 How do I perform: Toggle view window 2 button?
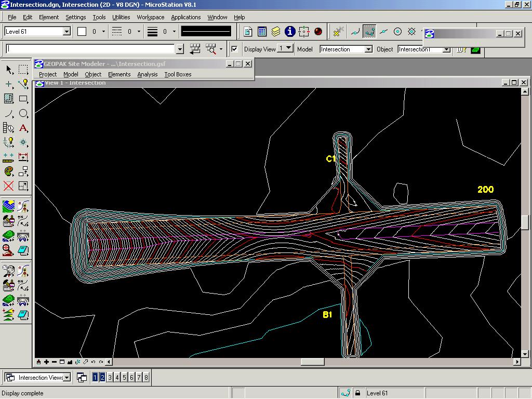pyautogui.click(x=102, y=377)
